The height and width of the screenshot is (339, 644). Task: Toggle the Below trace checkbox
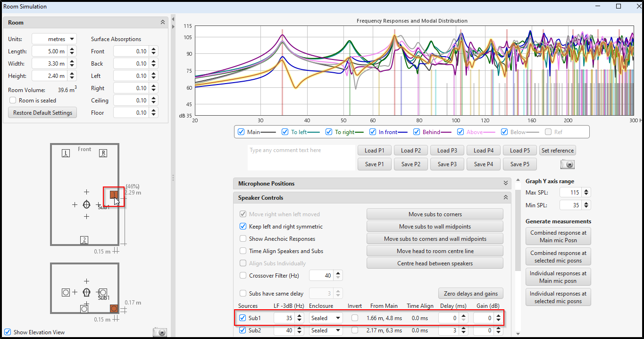click(504, 132)
